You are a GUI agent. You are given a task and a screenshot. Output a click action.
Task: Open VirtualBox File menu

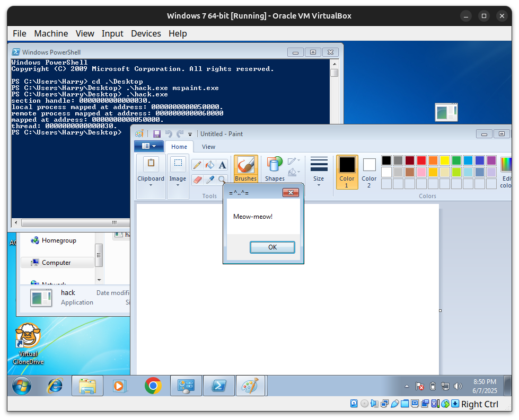pos(20,33)
